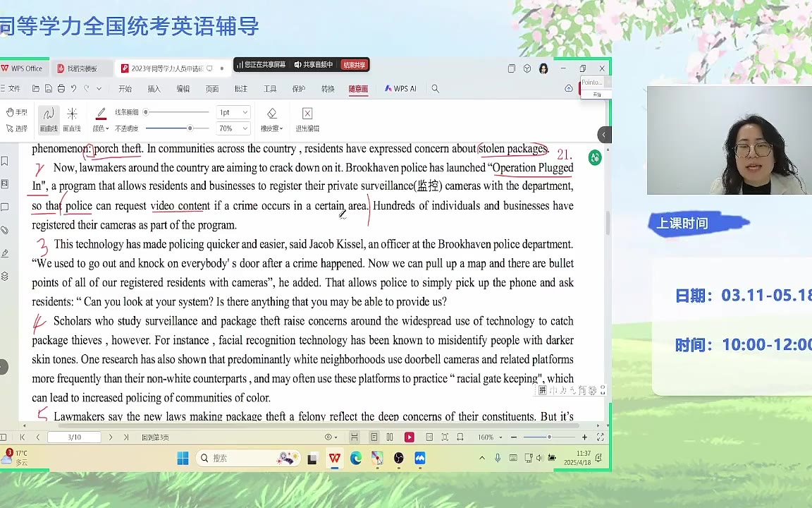Click the search magnifier in the ribbon

point(436,89)
